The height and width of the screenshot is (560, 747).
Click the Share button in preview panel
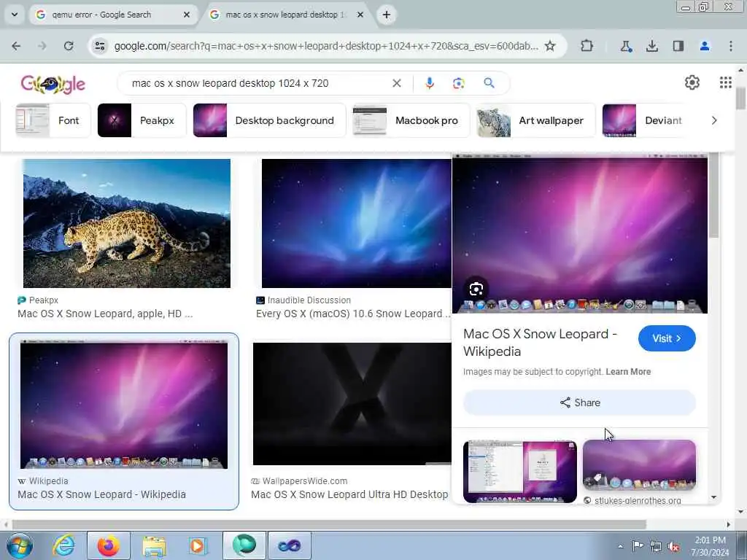pyautogui.click(x=579, y=402)
